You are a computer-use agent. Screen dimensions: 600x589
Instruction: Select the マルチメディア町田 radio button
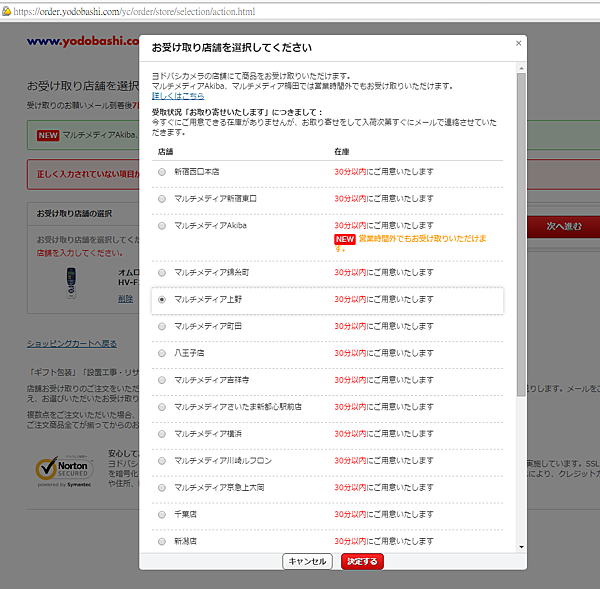point(162,326)
